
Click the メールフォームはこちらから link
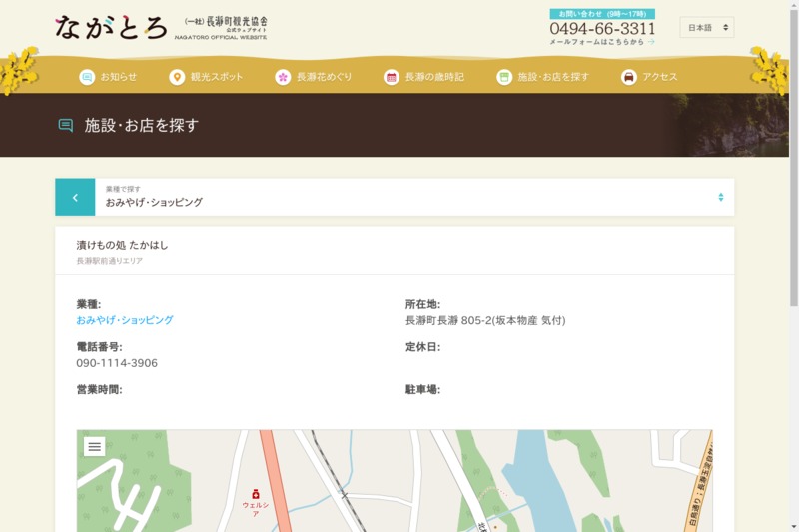[602, 42]
